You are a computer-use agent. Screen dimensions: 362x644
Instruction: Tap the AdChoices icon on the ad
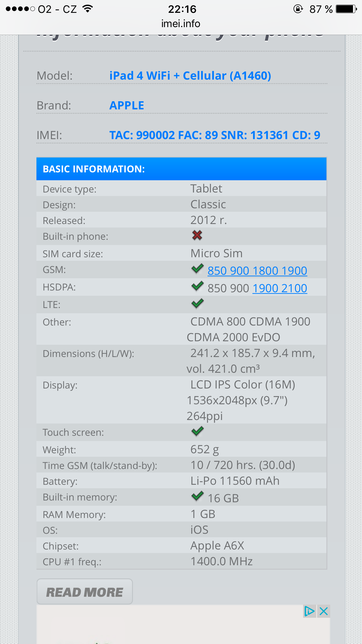309,611
